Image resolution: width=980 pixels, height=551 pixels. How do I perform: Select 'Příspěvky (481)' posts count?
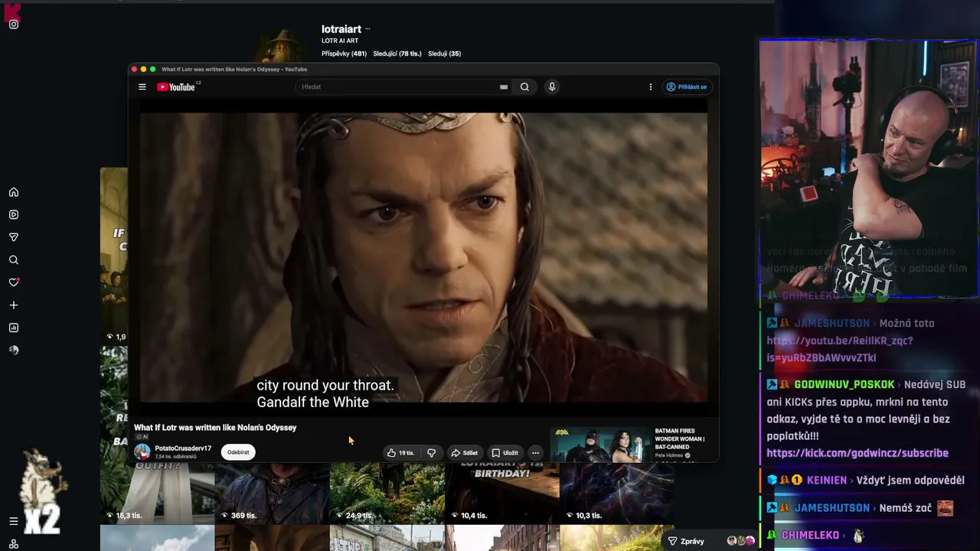[x=344, y=54]
